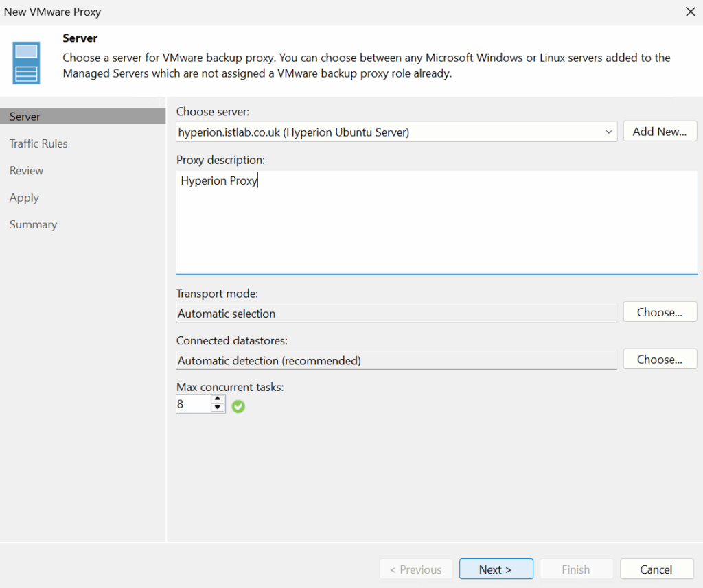Click the 'New VMware Proxy' window title
The height and width of the screenshot is (588, 703).
pyautogui.click(x=52, y=12)
